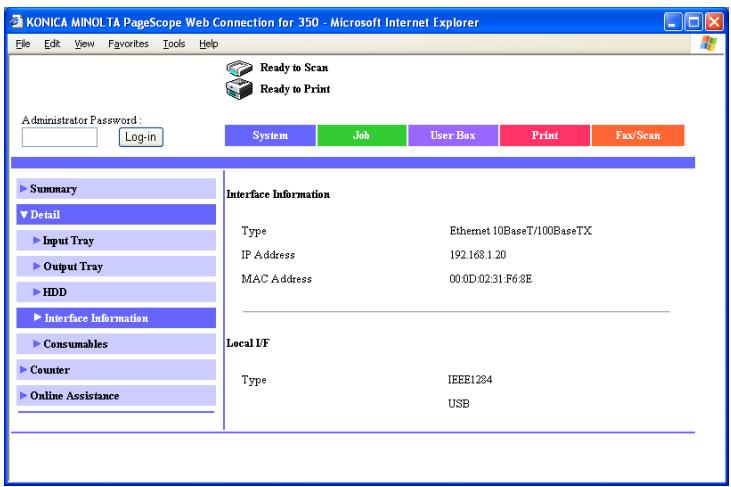Focus the Administrator Password field
The height and width of the screenshot is (487, 731).
[x=60, y=137]
